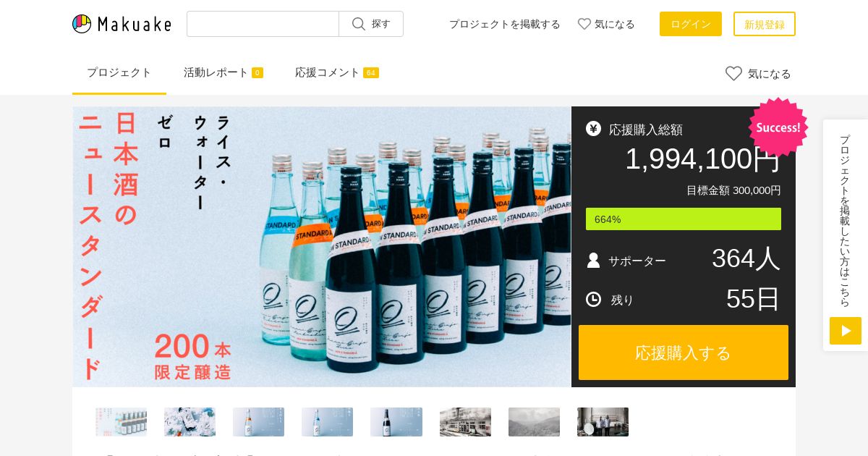Viewport: 868px width, 456px height.
Task: Click the Success! badge
Action: point(778,127)
